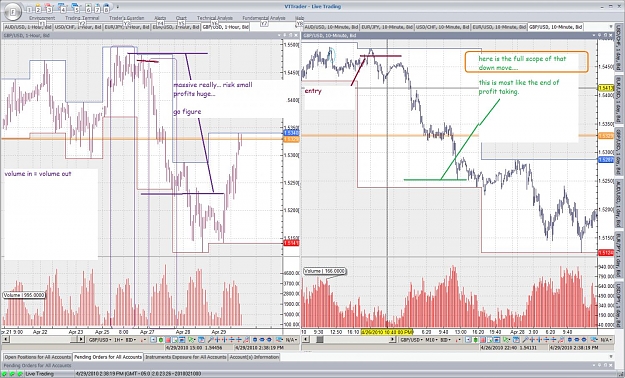This screenshot has height=378, width=625.
Task: Click 'volume in = volume out' chart annotation
Action: pos(38,174)
